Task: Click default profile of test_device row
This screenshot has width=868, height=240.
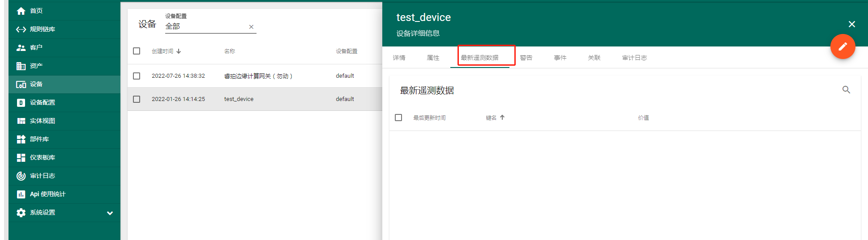Action: click(x=345, y=99)
